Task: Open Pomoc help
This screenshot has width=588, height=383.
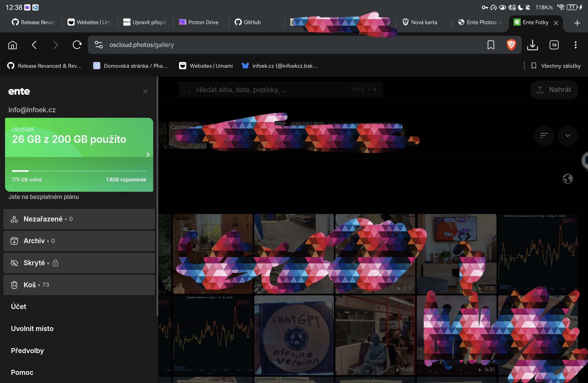Action: click(22, 372)
